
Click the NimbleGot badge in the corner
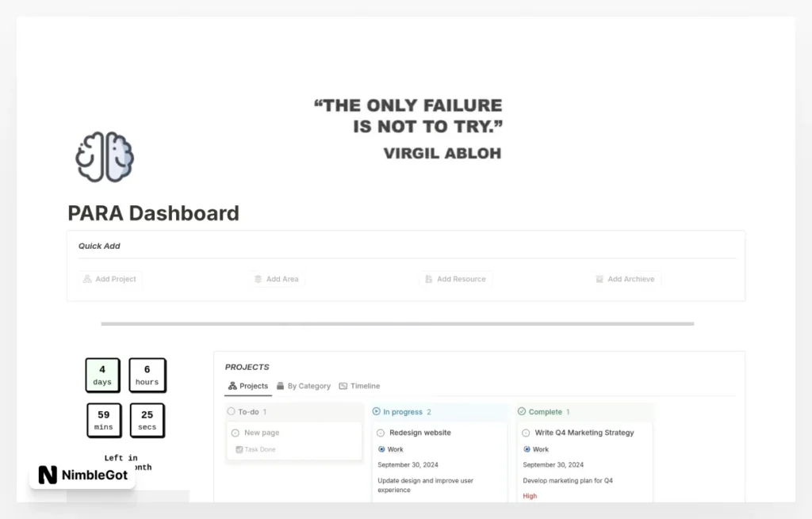tap(82, 475)
